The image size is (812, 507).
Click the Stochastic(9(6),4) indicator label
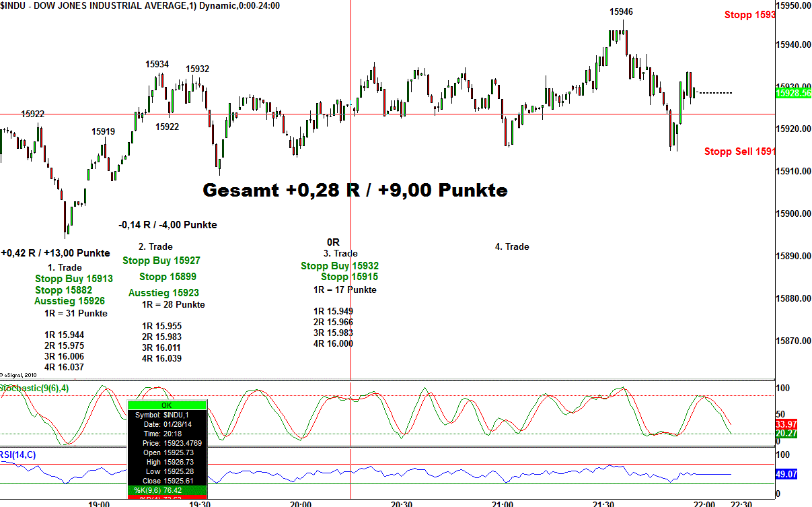tap(38, 388)
